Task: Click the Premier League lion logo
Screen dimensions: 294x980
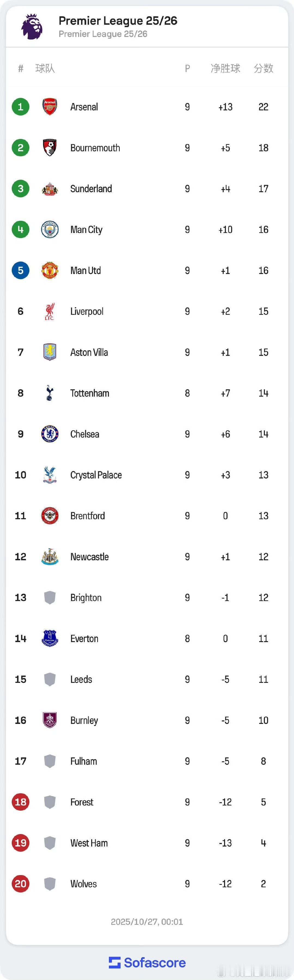Action: click(32, 26)
